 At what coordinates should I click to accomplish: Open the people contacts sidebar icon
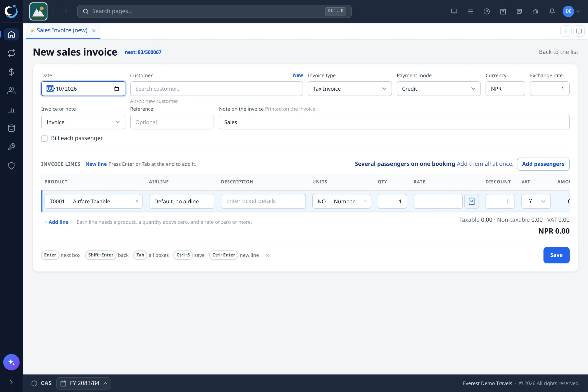tap(11, 90)
